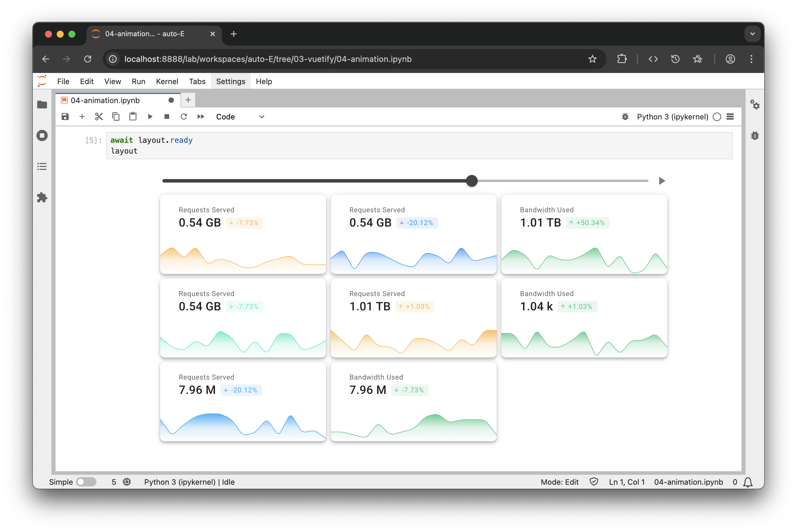Start the animation with the play triangle
The height and width of the screenshot is (532, 797).
(661, 181)
